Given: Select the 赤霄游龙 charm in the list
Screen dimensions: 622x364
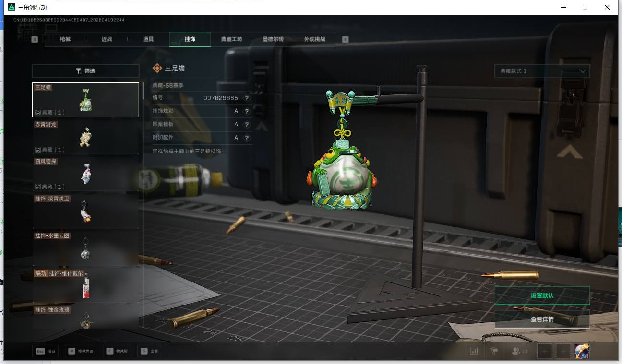Looking at the screenshot, I should click(x=85, y=137).
